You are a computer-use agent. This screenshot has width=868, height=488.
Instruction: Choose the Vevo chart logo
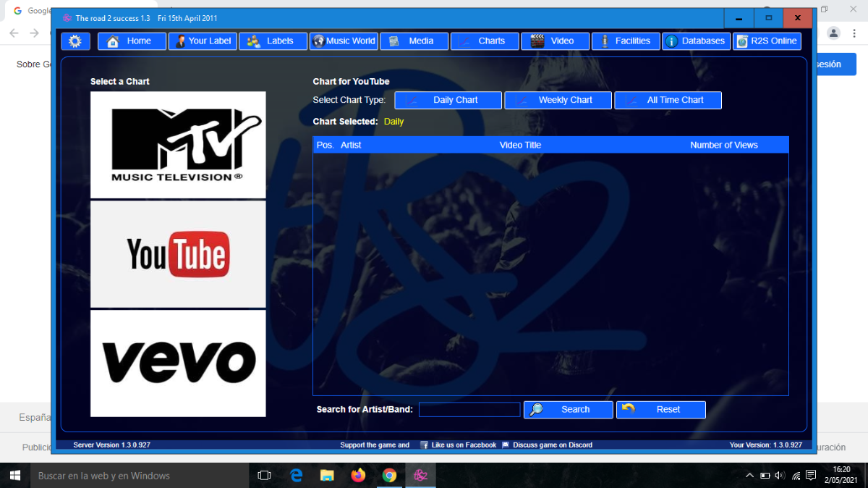[178, 363]
